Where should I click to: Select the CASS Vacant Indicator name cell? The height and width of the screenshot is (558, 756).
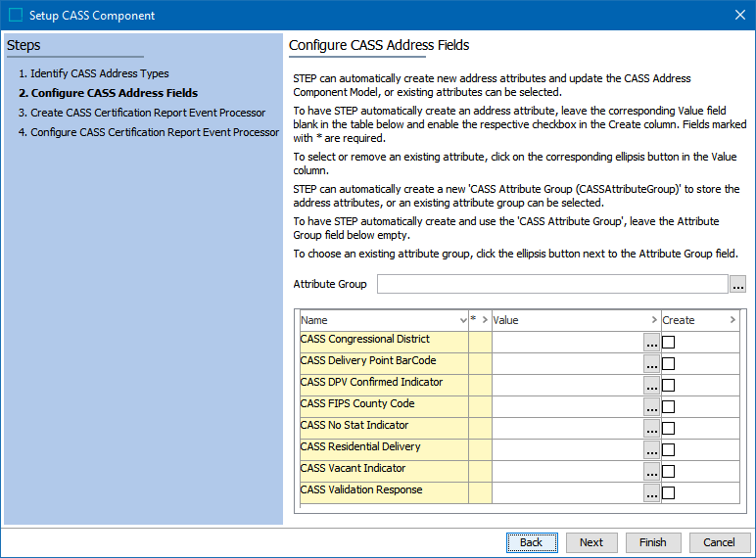[x=384, y=471]
